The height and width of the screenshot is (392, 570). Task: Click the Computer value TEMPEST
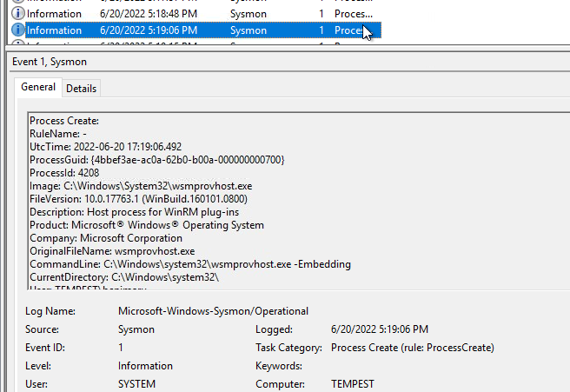tap(353, 384)
